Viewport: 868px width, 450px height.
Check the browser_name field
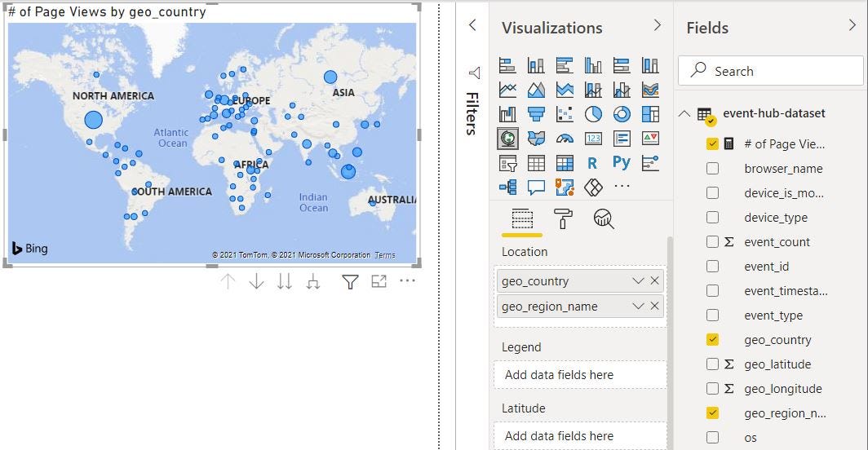click(712, 169)
